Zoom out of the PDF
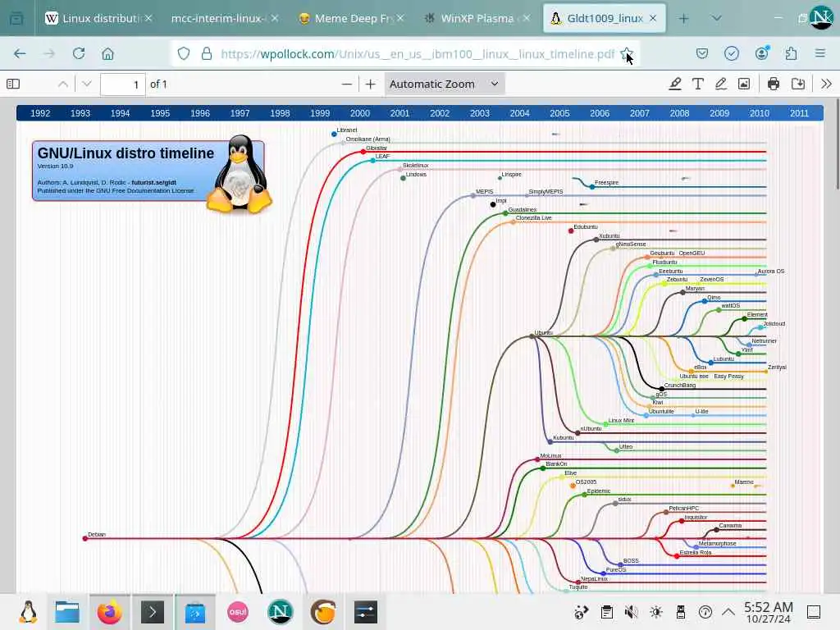 coord(347,84)
